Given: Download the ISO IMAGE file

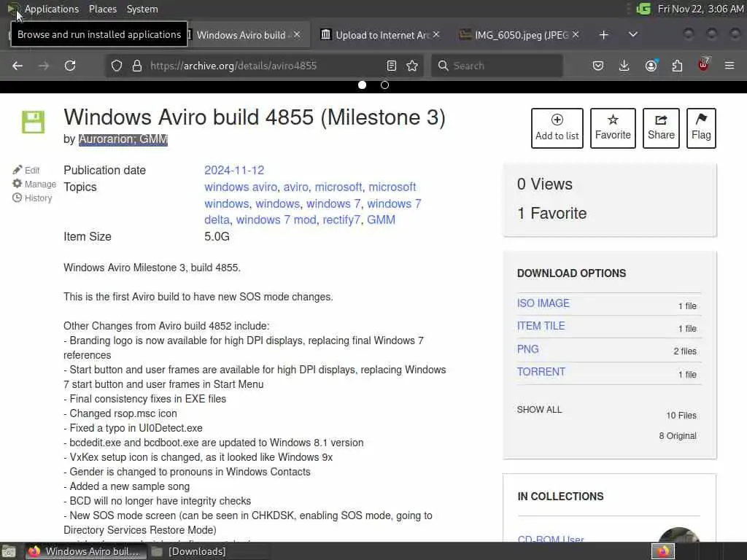Looking at the screenshot, I should click(x=543, y=303).
